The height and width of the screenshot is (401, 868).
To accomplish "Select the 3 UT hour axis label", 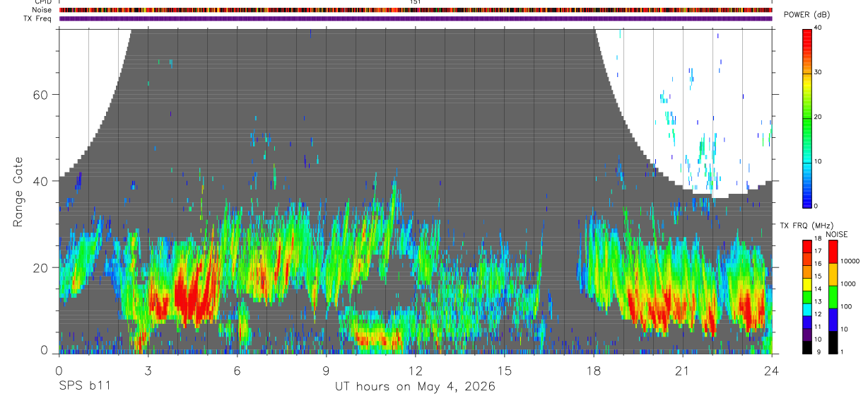I will click(x=148, y=370).
